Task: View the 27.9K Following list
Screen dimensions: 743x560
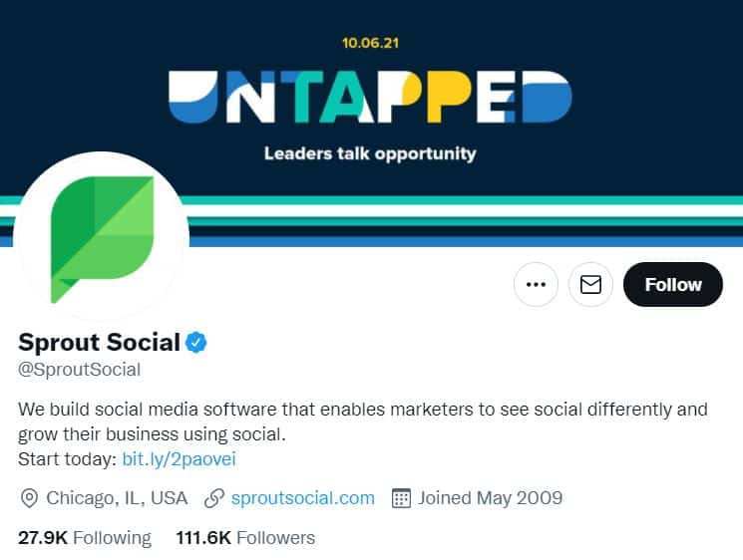Action: [85, 538]
